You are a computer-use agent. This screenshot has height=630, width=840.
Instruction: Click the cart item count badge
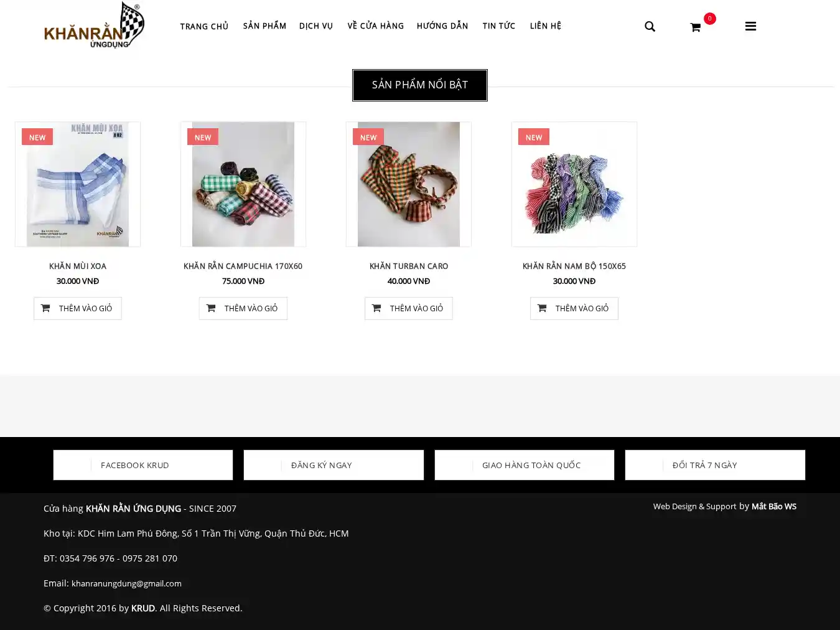709,19
